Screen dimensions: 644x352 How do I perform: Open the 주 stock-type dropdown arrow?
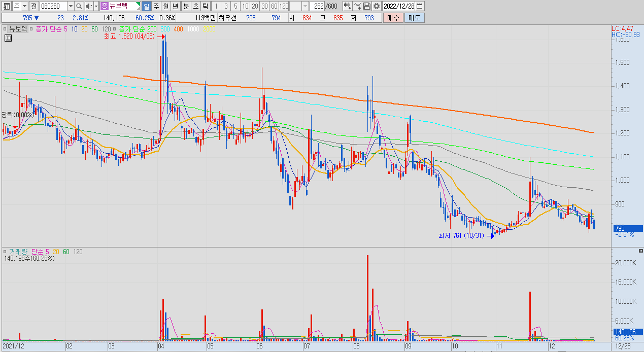pos(25,6)
